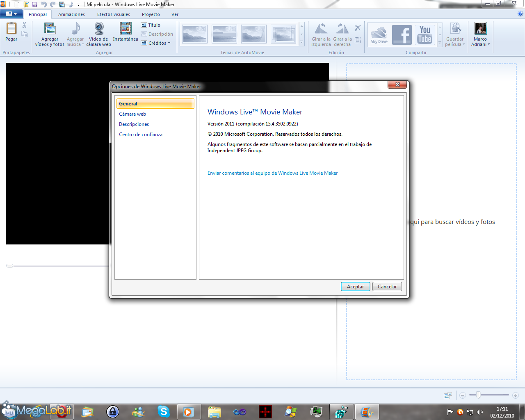
Task: Open Vídeo de cámara web tool
Action: (99, 29)
